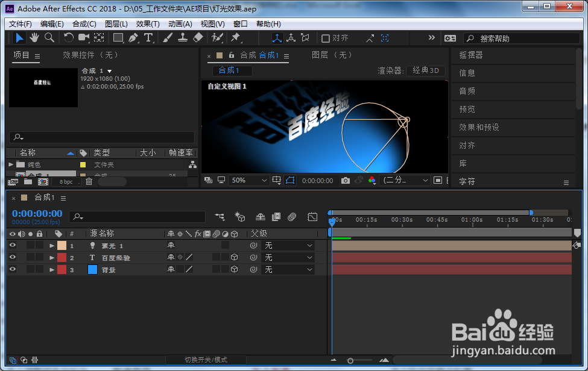Open the 动画(A) menu
The image size is (588, 371).
coord(180,24)
